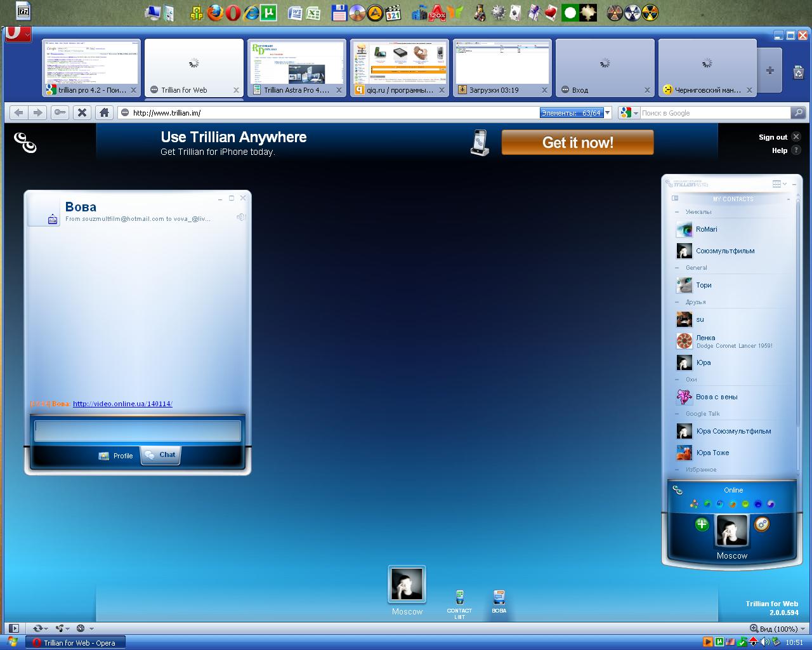Open the Windows Start button
This screenshot has height=650, width=812.
click(11, 642)
